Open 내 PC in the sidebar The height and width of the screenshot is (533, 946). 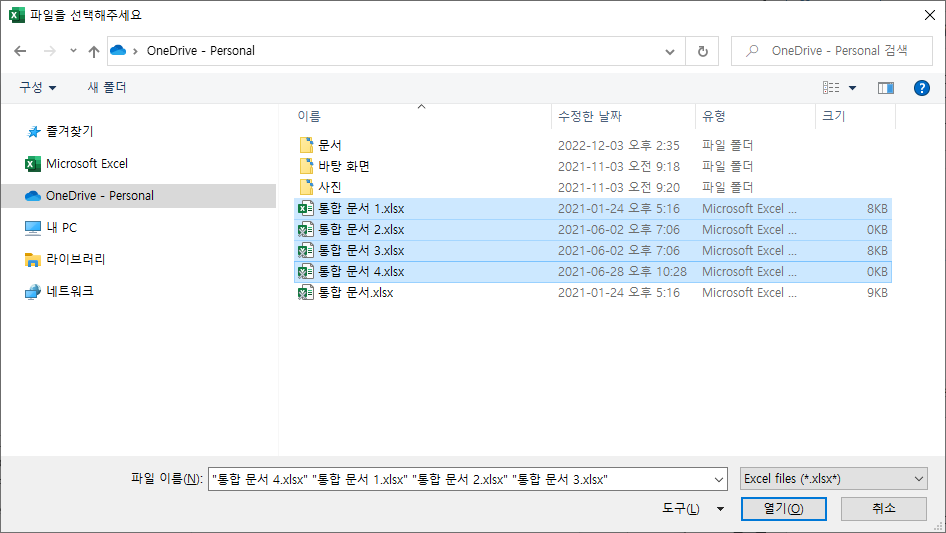(x=62, y=228)
